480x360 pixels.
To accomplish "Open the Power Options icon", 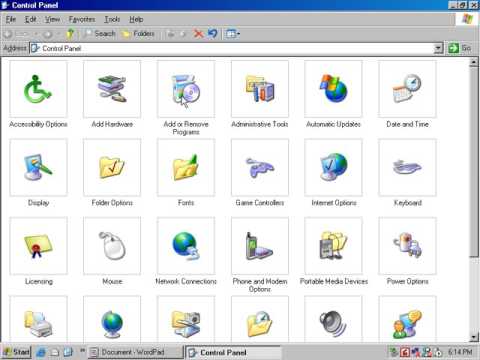I will [x=407, y=246].
